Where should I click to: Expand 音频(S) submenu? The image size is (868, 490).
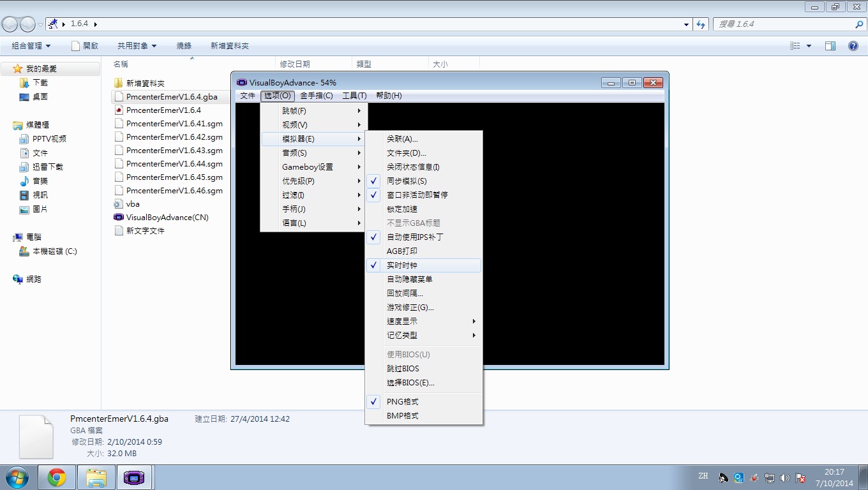pos(314,152)
